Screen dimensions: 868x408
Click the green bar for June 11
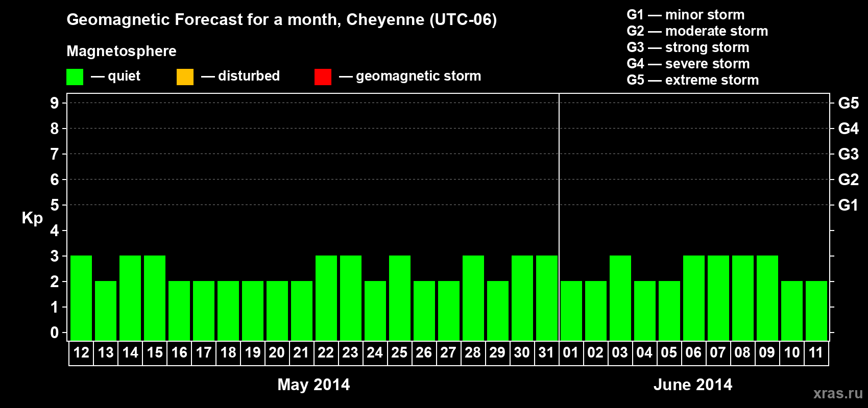pyautogui.click(x=816, y=311)
